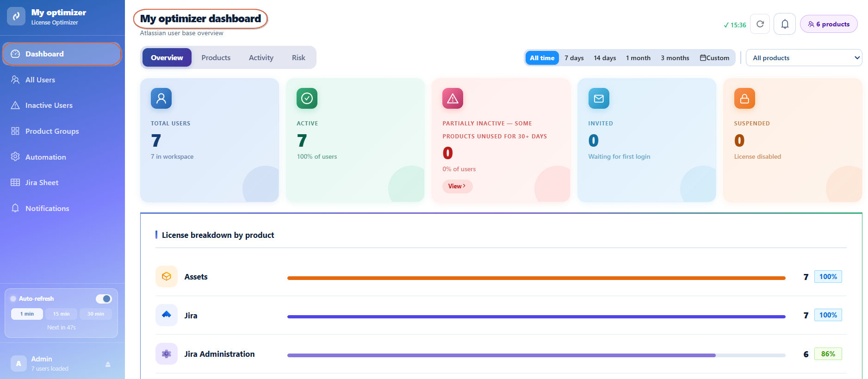
Task: Click the refresh icon button
Action: click(x=760, y=24)
